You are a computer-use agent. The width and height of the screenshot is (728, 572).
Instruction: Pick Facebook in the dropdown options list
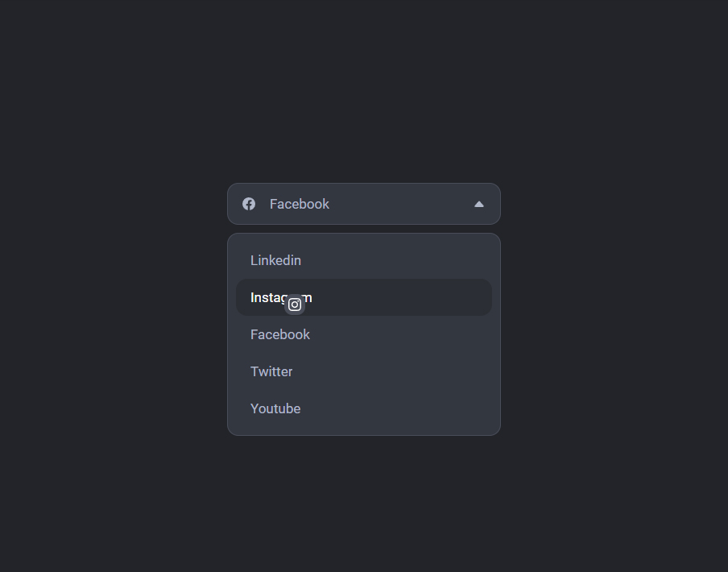(364, 335)
